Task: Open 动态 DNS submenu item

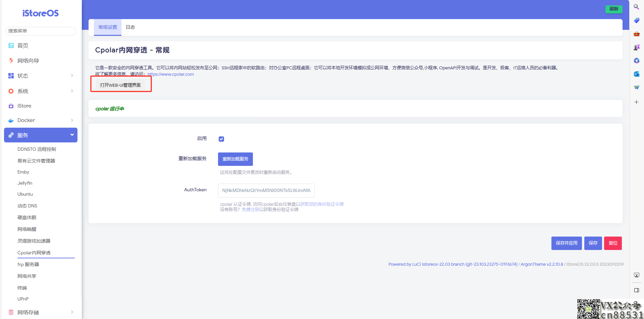Action: tap(28, 206)
